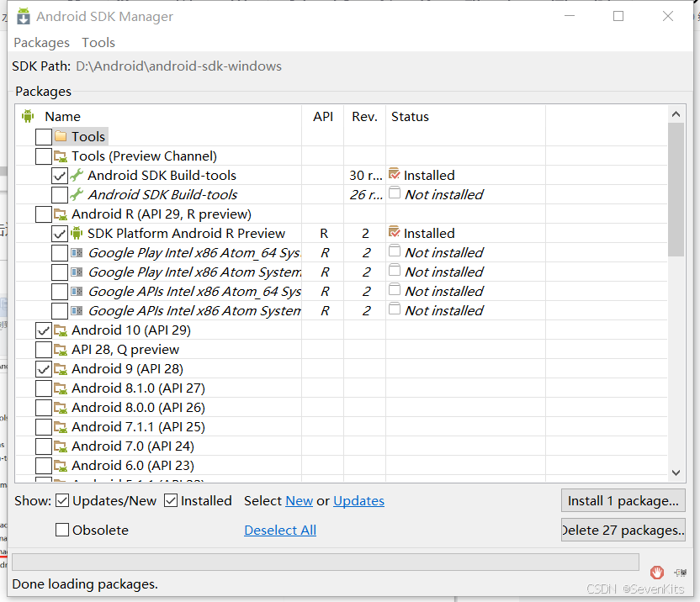Check the Tools folder checkbox
Viewport: 700px width, 602px height.
point(43,136)
